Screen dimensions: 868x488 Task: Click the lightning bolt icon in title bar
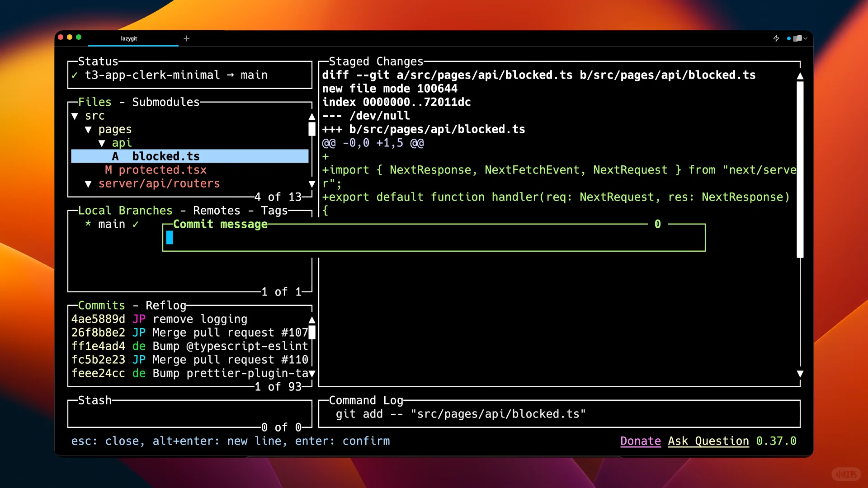tap(776, 38)
